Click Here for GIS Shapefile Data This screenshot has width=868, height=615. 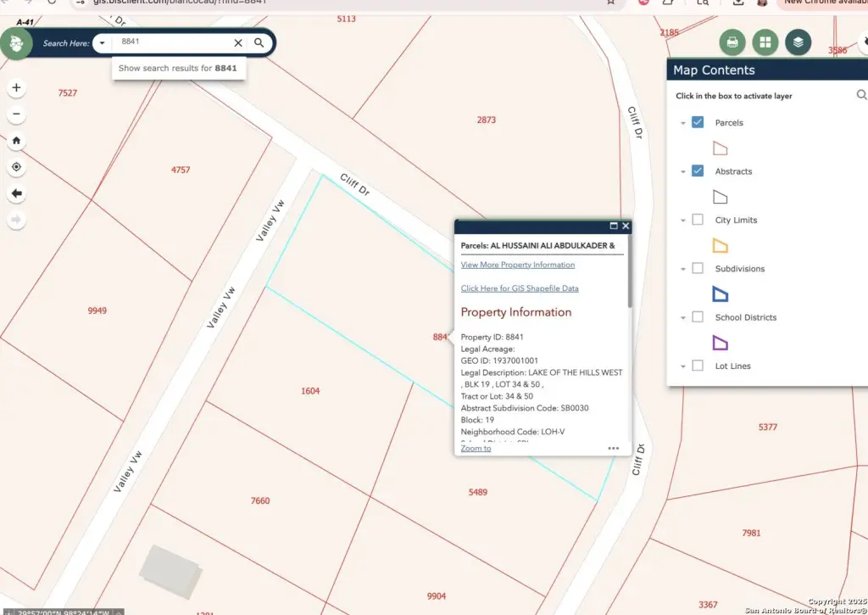coord(520,288)
